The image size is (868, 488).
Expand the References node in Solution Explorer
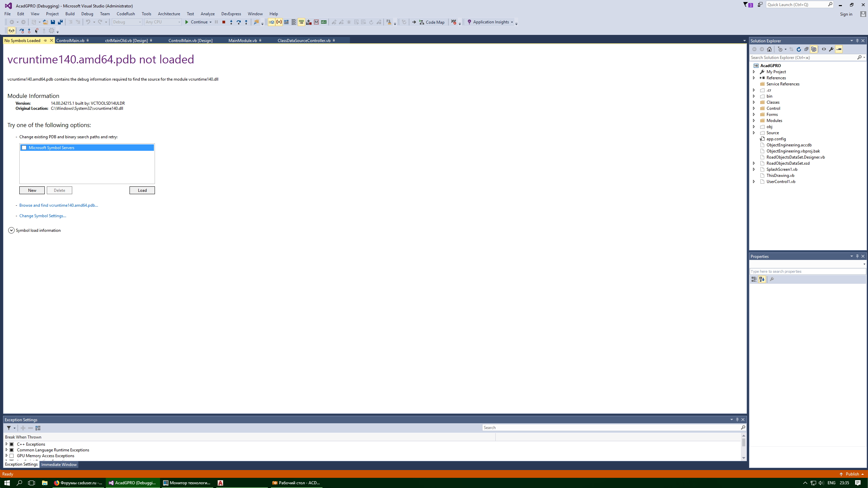point(754,78)
